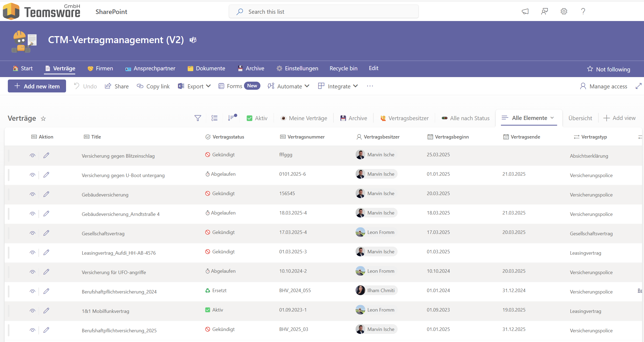Click the megaphone announcements icon
This screenshot has height=342, width=644.
click(525, 11)
